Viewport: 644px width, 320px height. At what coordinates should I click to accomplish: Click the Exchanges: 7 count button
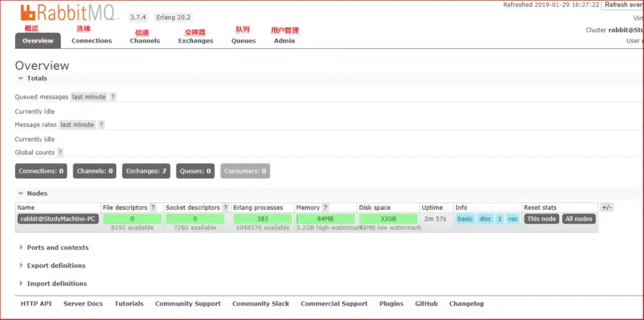coord(146,171)
